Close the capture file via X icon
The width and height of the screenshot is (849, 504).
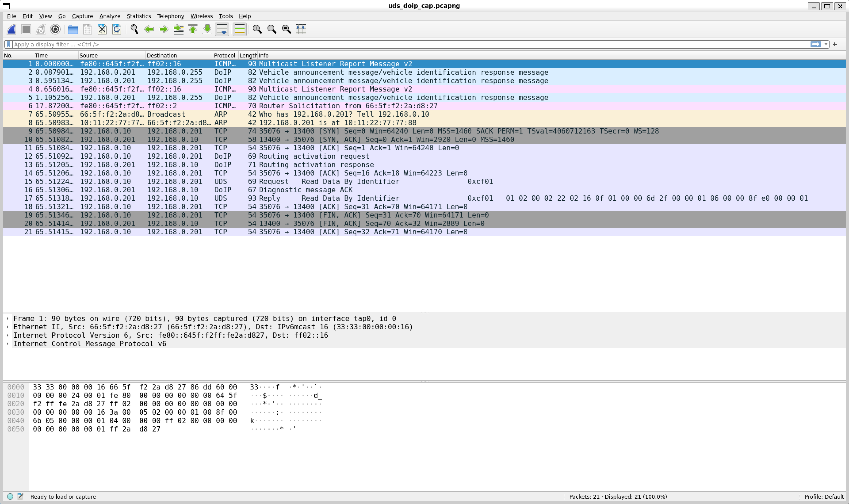click(x=102, y=29)
